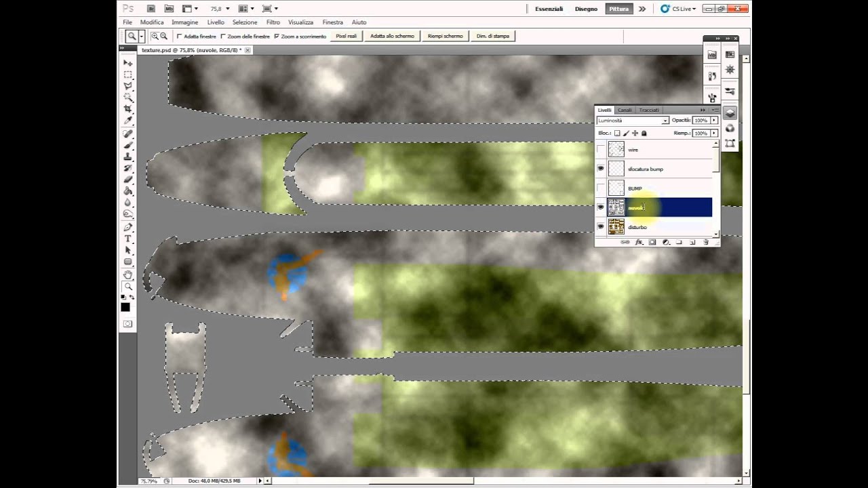The image size is (868, 488).
Task: Enable Zoom delle finestre checkbox
Action: (223, 36)
